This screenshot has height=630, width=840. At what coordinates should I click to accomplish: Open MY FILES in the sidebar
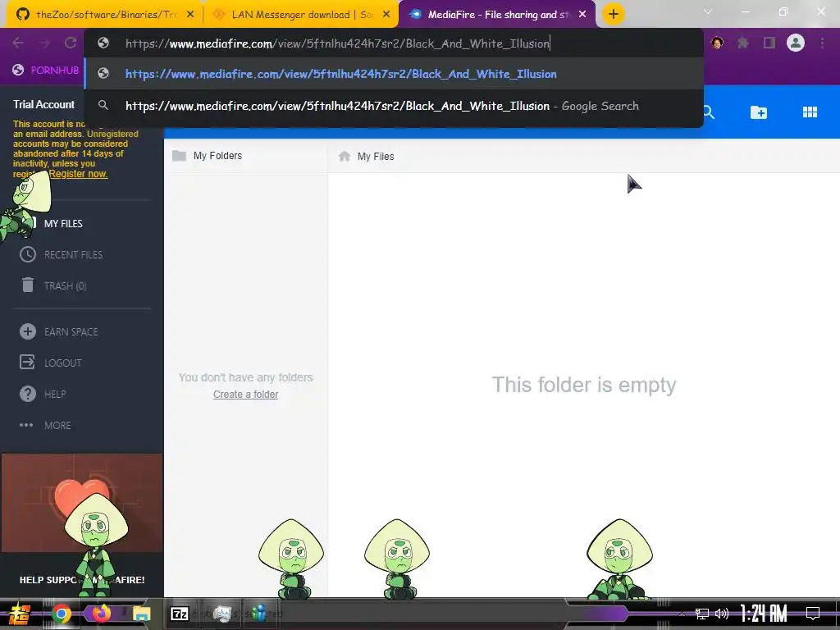click(x=63, y=223)
